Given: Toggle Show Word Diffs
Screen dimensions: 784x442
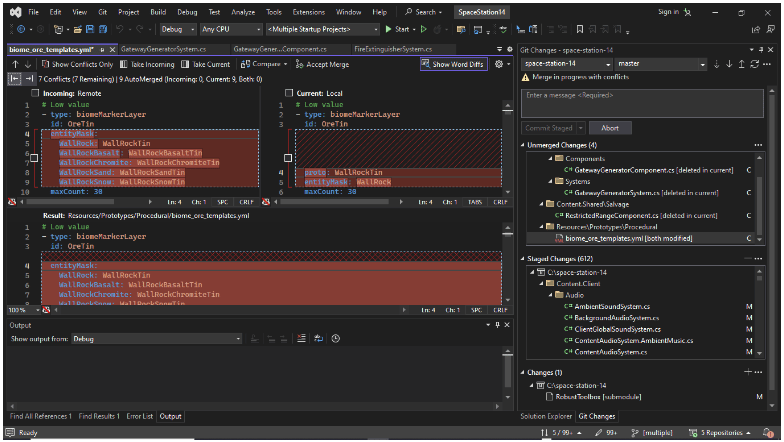Looking at the screenshot, I should pyautogui.click(x=454, y=64).
